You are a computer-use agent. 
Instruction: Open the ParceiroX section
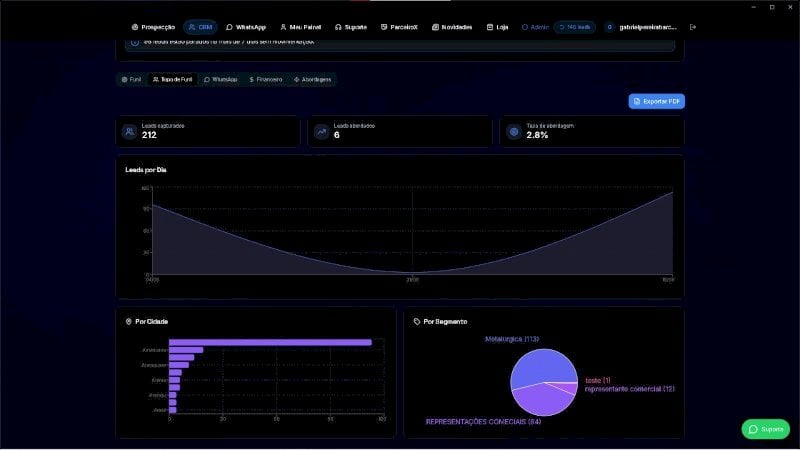pos(399,27)
